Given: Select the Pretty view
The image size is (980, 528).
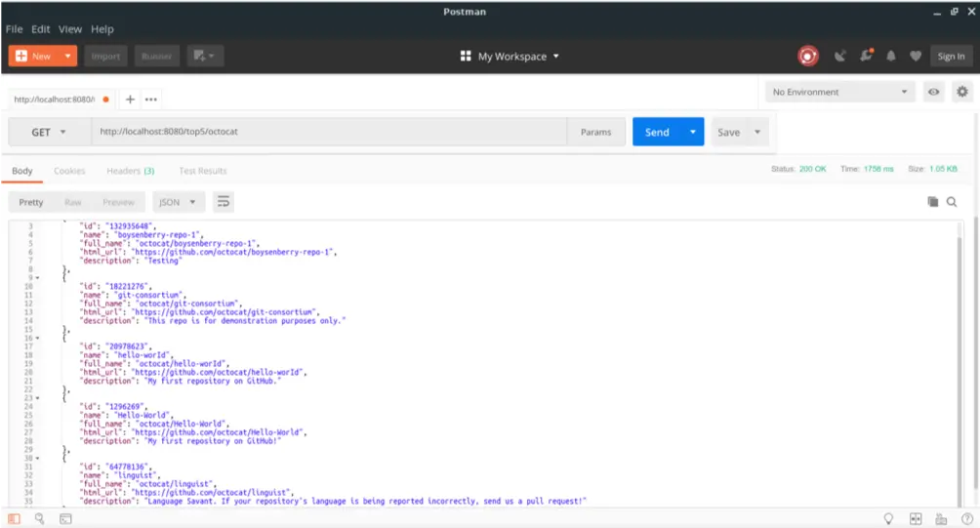Looking at the screenshot, I should tap(30, 202).
